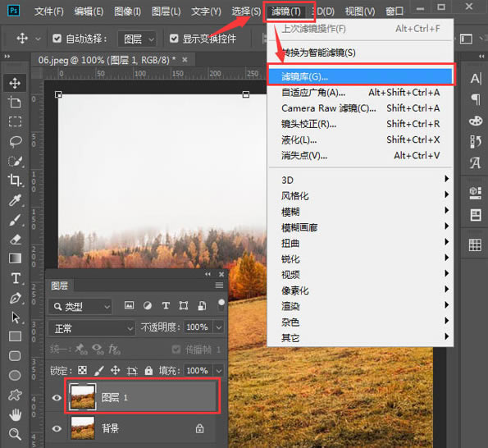488x448 pixels.
Task: Open the Color palette panel icon
Action: (476, 121)
